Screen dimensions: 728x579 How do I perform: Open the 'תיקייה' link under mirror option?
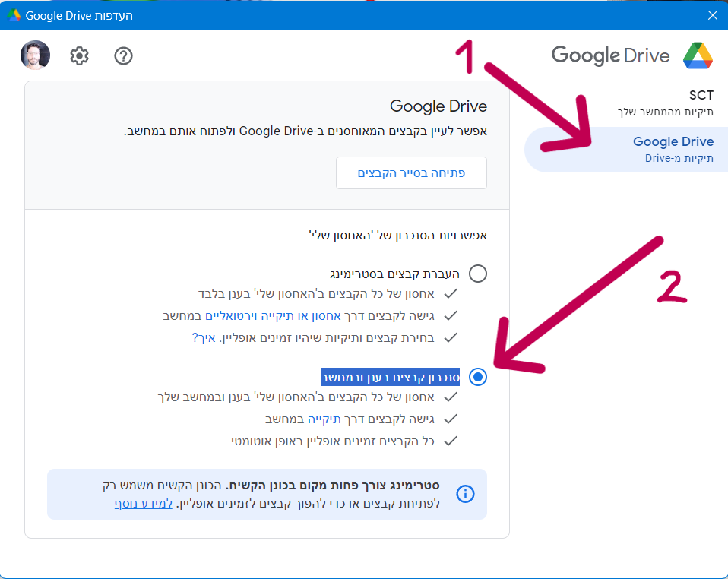pyautogui.click(x=324, y=419)
